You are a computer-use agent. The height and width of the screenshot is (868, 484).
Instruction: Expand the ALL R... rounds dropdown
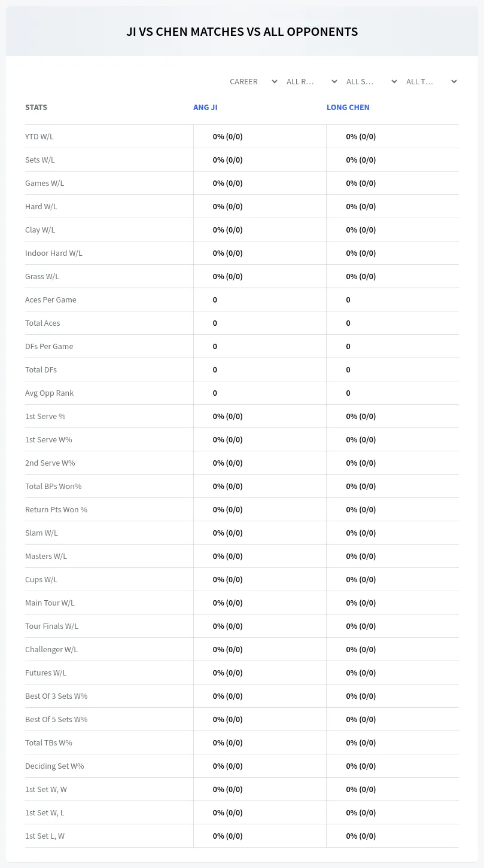point(313,81)
